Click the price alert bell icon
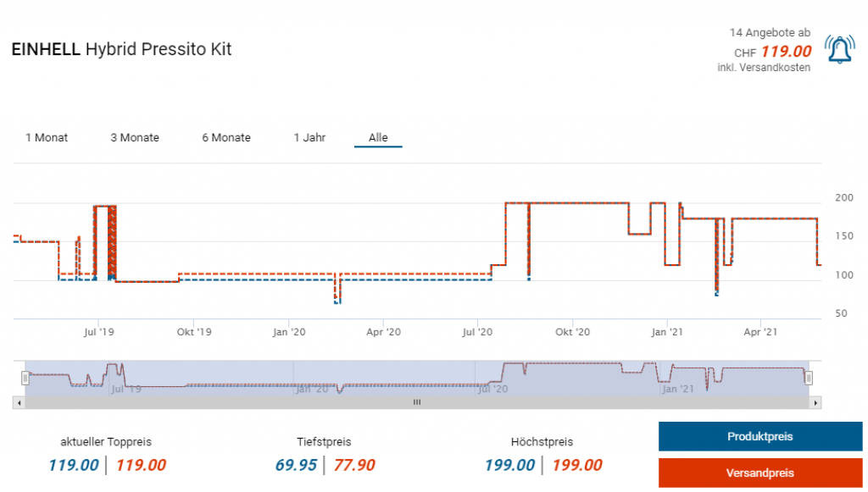The height and width of the screenshot is (492, 868). point(839,51)
